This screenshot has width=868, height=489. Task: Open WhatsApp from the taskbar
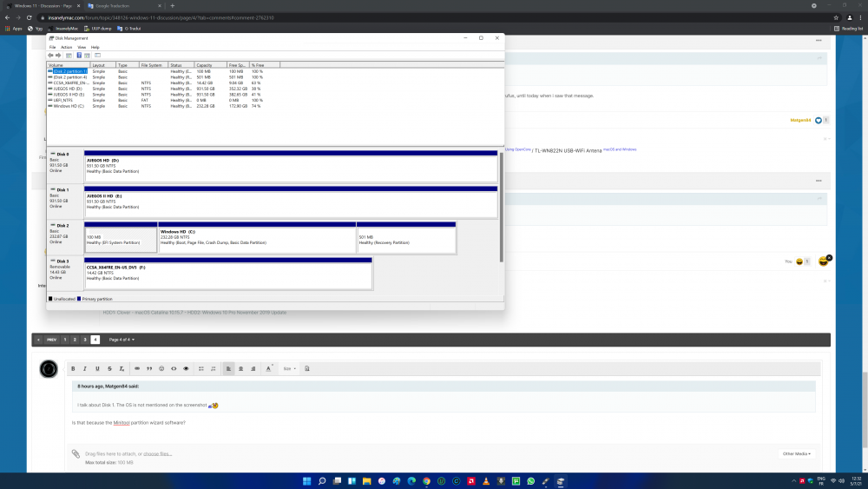coord(531,481)
